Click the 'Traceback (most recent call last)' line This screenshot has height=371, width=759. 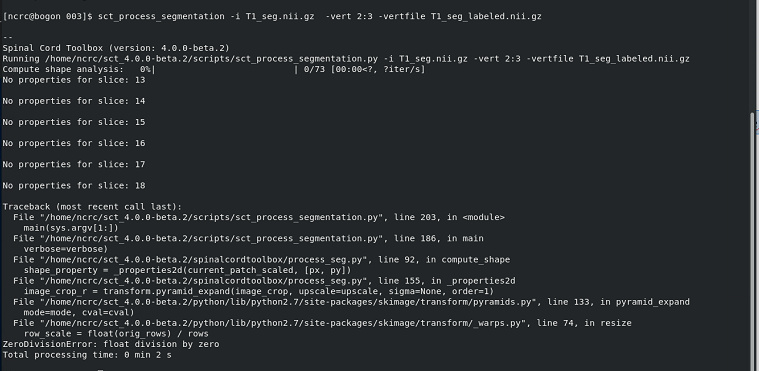[x=92, y=207]
